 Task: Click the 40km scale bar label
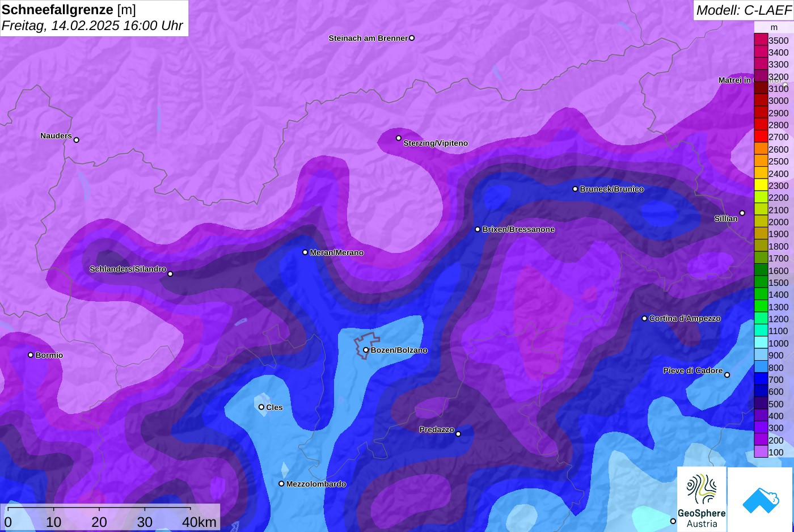200,522
